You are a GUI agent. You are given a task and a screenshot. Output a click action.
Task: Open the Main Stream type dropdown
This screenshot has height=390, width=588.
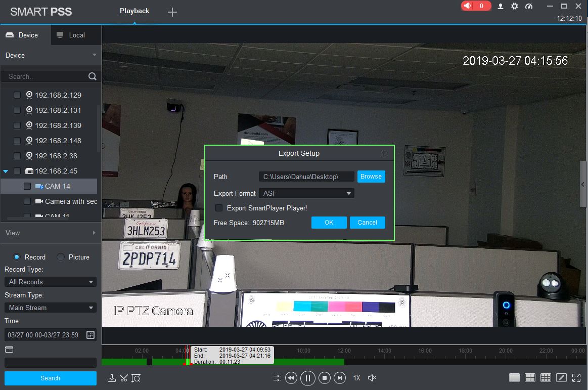coord(50,308)
